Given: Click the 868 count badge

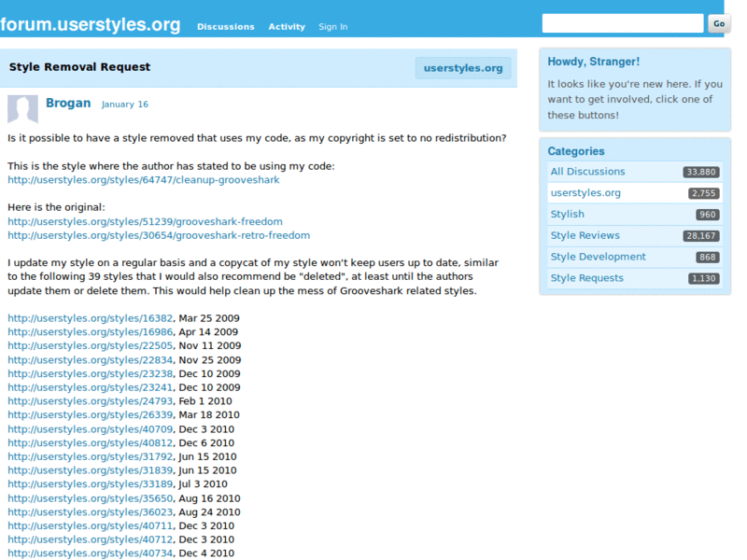Looking at the screenshot, I should (708, 258).
